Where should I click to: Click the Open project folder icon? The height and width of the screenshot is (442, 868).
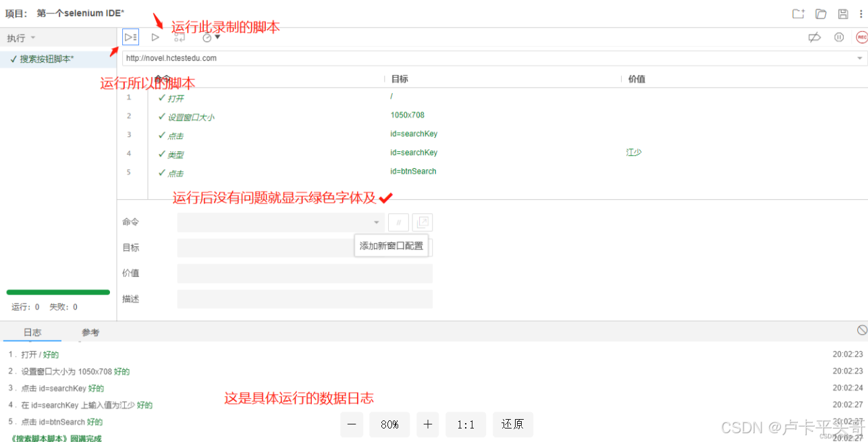click(x=821, y=13)
